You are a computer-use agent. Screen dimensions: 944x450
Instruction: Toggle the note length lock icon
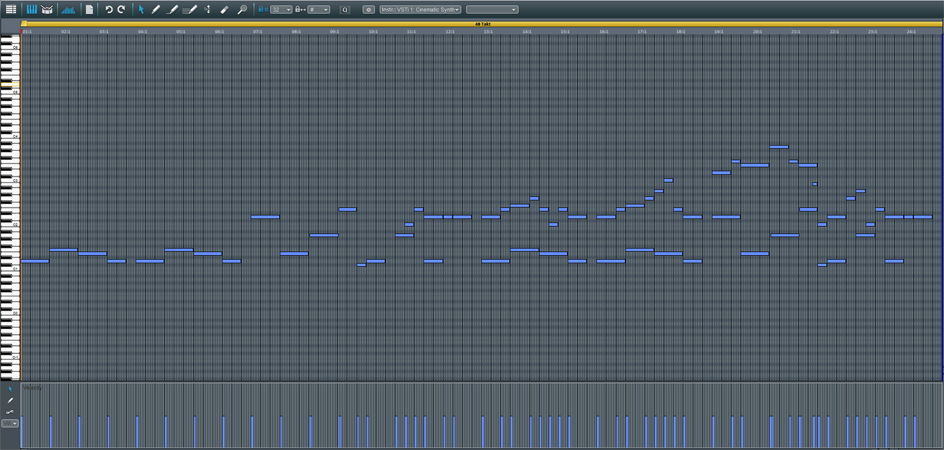300,10
